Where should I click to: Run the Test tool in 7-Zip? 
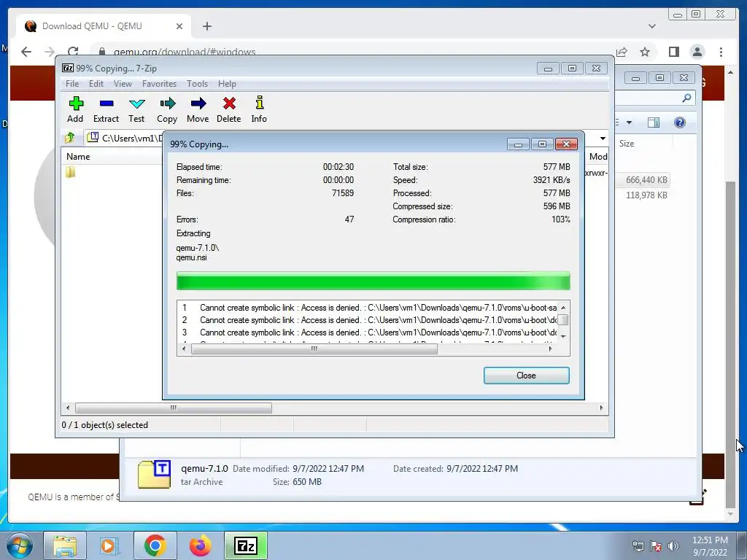pyautogui.click(x=136, y=109)
